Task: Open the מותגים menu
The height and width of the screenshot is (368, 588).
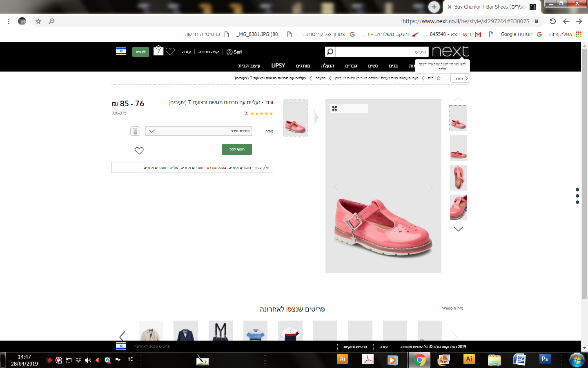Action: point(303,65)
